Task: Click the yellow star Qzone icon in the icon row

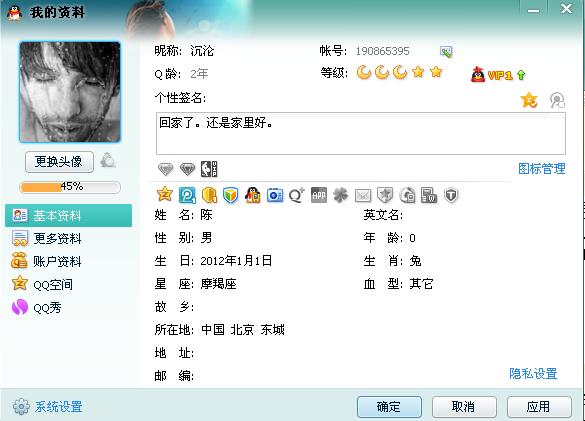Action: point(165,194)
